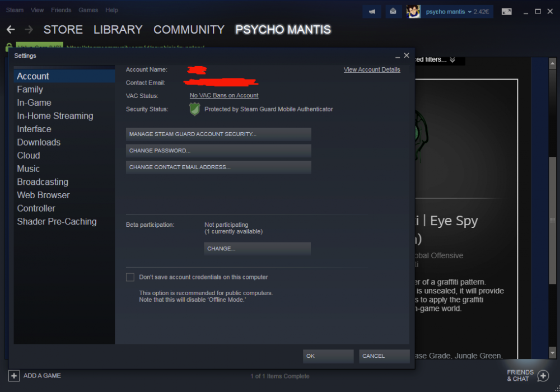Minimize the Settings dialog
Screen dimensions: 560x392
click(x=398, y=56)
